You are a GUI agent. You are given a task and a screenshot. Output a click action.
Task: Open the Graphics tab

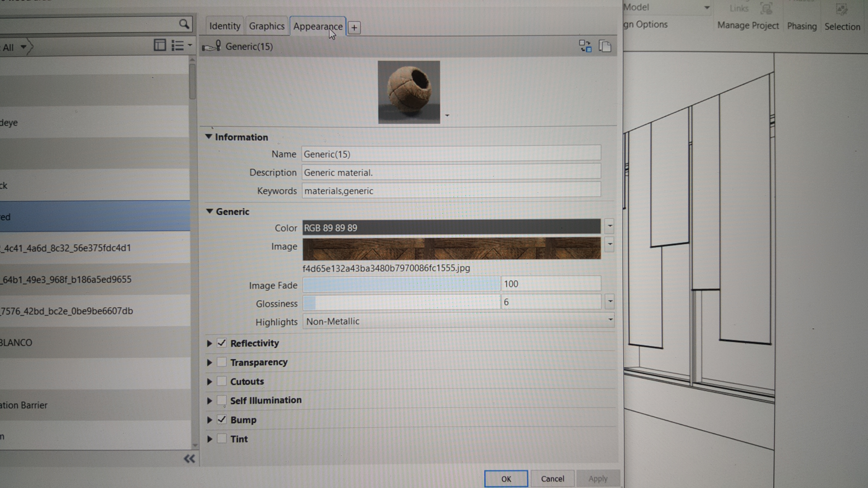pyautogui.click(x=267, y=26)
